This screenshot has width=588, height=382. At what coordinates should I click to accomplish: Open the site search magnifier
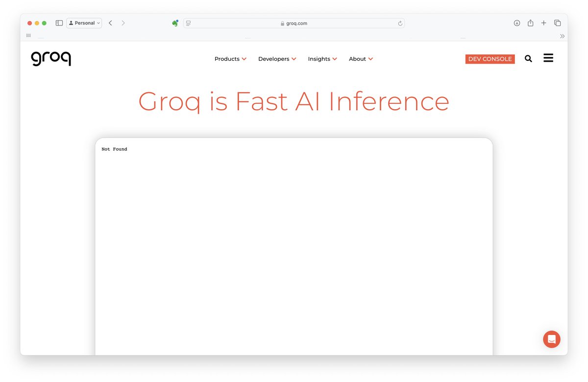click(x=528, y=59)
